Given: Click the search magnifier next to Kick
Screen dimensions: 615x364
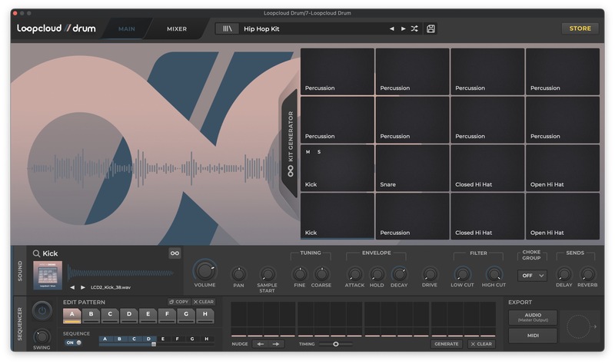Looking at the screenshot, I should (35, 253).
